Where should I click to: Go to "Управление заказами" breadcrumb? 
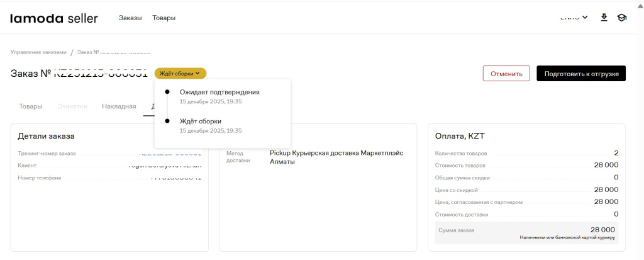click(38, 52)
